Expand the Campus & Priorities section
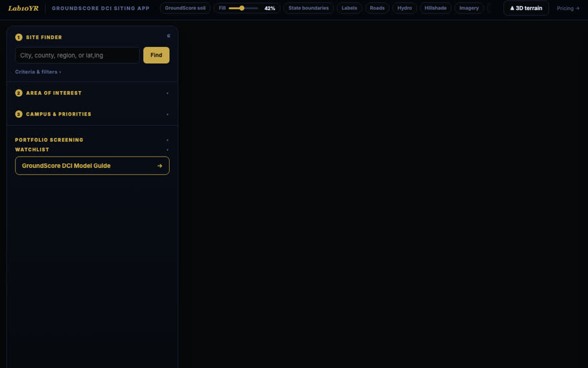Screen dimensions: 588x368 click(x=92, y=114)
